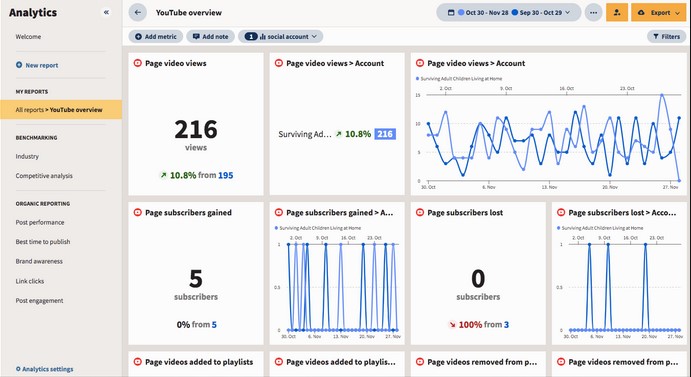Click the 0 subscribers lost number
This screenshot has width=691, height=377.
tap(478, 279)
